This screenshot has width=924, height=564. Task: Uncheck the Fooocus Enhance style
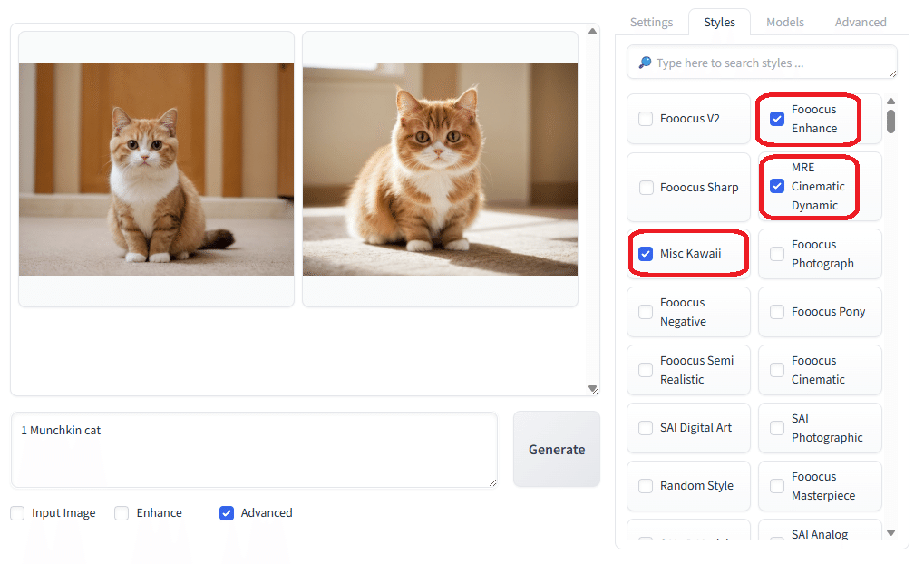[777, 119]
